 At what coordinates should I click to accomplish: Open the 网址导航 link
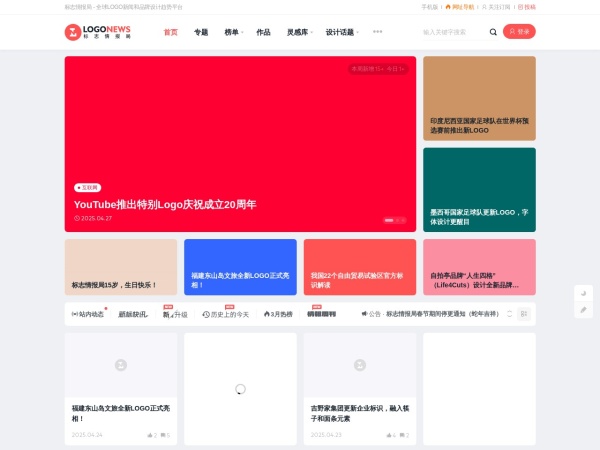tap(460, 7)
